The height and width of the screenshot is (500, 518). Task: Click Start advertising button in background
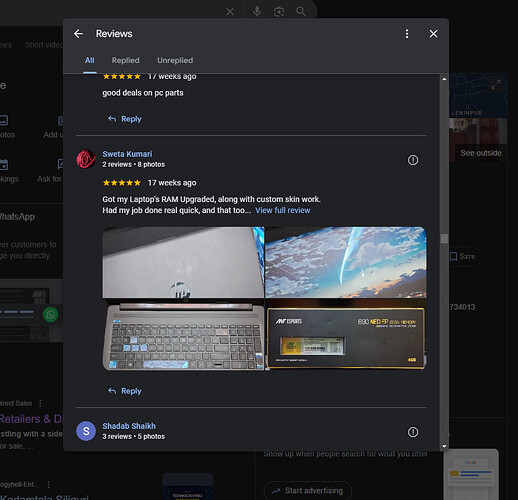307,491
